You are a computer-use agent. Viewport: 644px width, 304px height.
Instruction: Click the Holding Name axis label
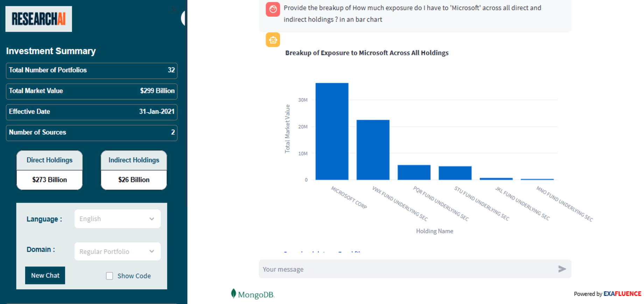(434, 231)
